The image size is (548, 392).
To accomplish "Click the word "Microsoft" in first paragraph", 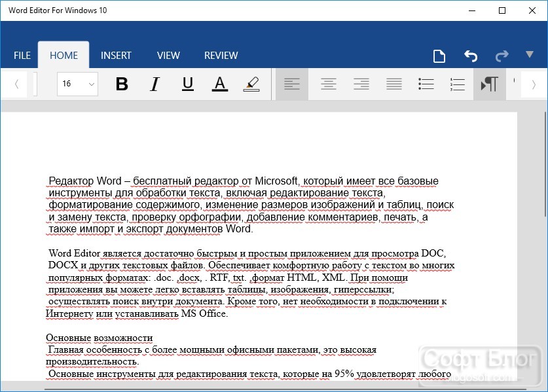I will pos(276,181).
